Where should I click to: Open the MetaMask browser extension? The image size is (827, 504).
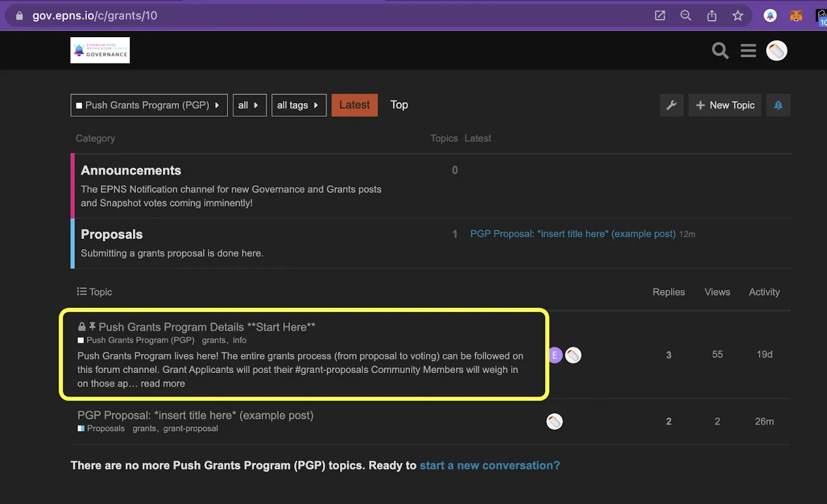coord(796,16)
